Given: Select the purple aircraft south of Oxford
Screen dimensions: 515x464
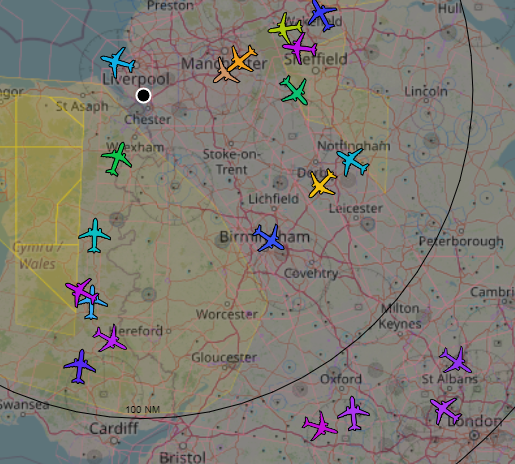Looking at the screenshot, I should point(353,413).
